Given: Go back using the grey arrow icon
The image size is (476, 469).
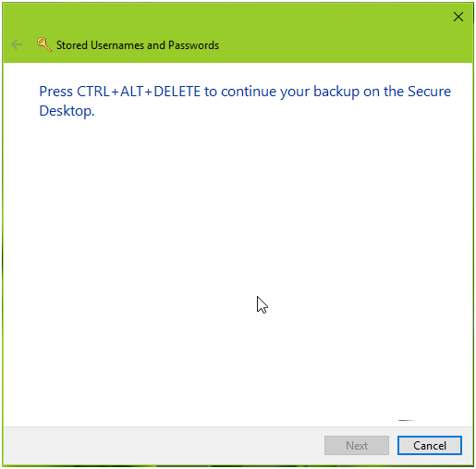Looking at the screenshot, I should (x=17, y=44).
